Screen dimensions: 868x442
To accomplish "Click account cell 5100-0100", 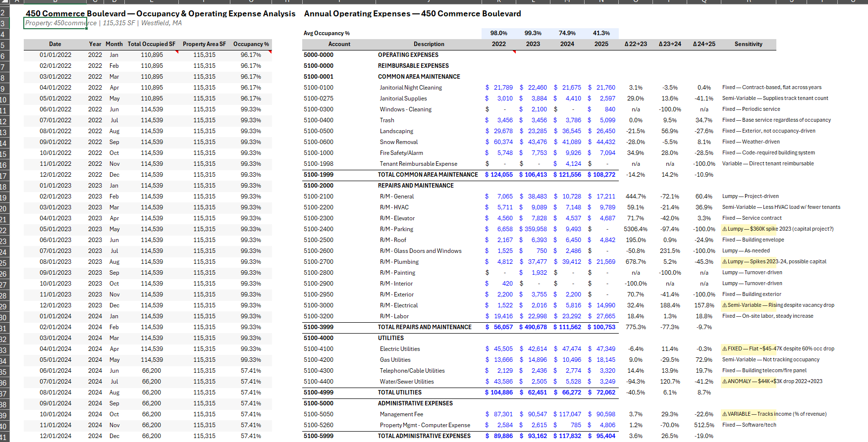I will pos(319,88).
